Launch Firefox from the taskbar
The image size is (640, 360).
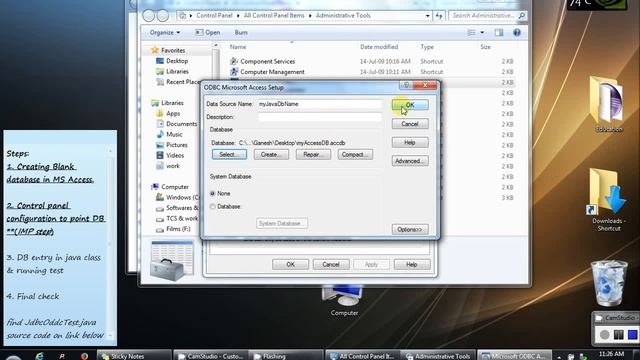(84, 356)
